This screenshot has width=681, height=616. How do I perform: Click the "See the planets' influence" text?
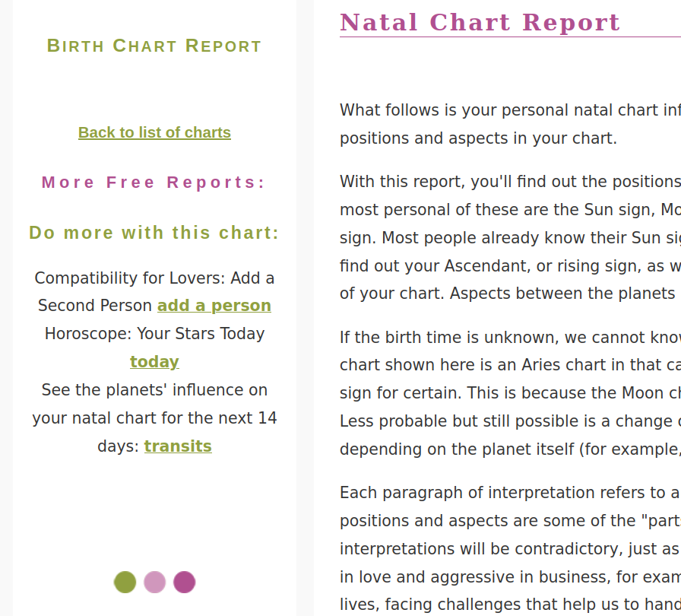click(154, 390)
